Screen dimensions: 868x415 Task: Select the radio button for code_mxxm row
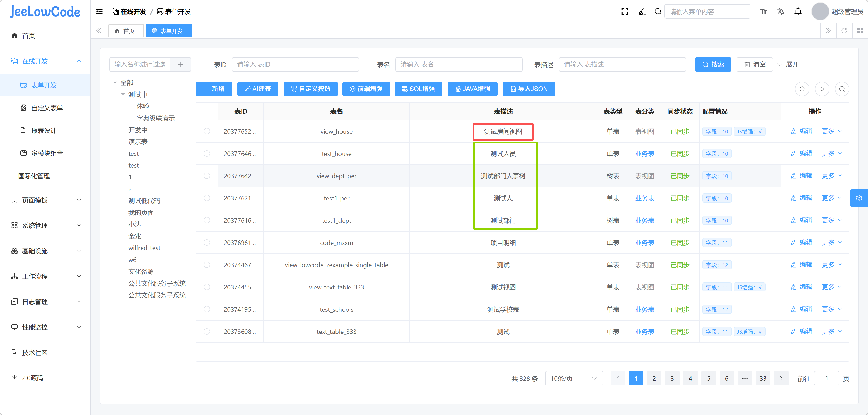pyautogui.click(x=207, y=242)
